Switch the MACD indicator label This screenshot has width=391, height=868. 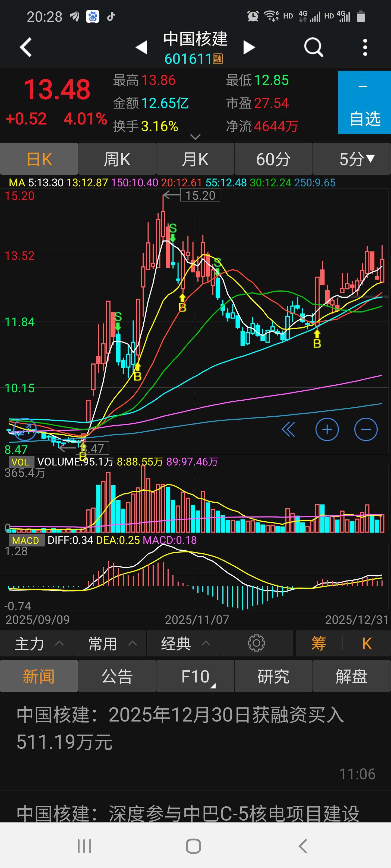coord(26,540)
